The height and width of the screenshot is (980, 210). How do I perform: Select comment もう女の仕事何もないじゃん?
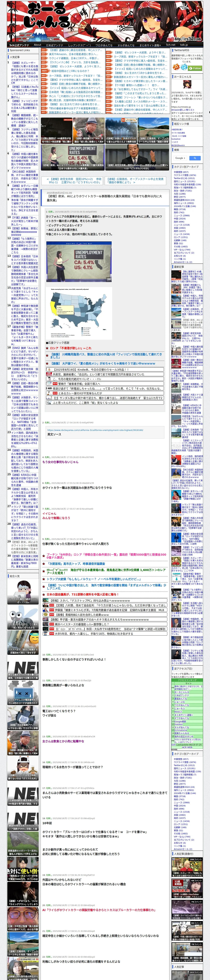point(60,462)
